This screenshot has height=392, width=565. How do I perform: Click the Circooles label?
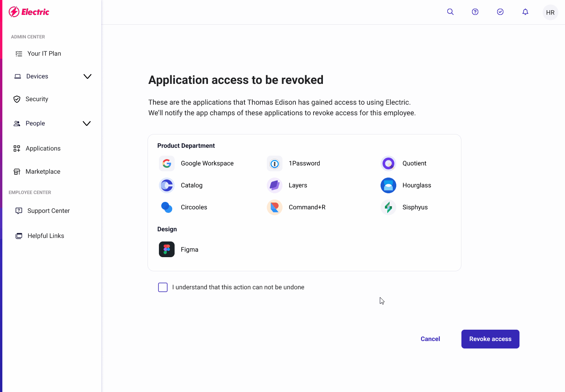click(x=194, y=207)
